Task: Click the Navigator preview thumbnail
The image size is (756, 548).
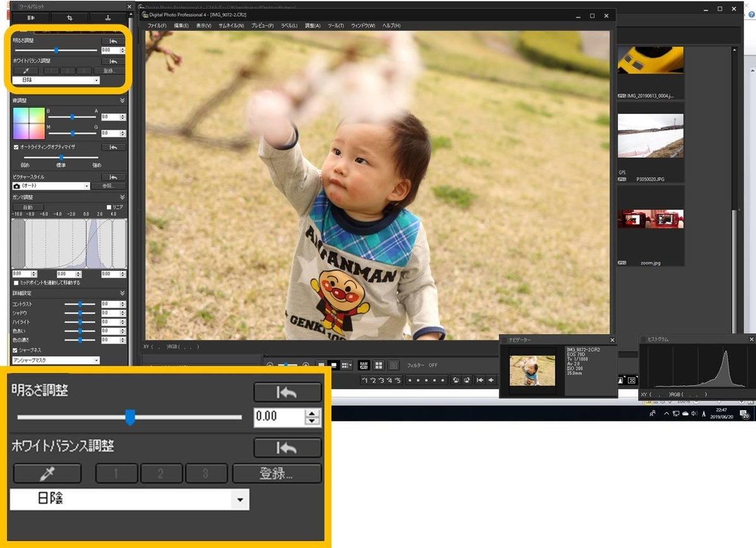Action: [x=532, y=370]
